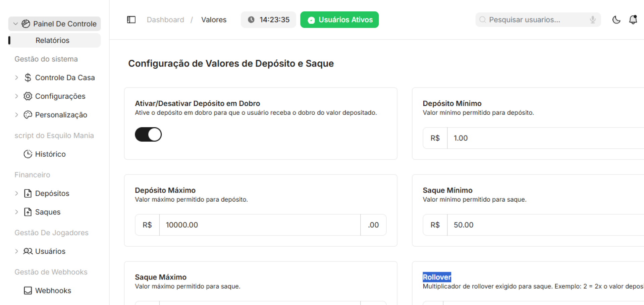Screen dimensions: 644x305
Task: Click the Webhooks inbox icon
Action: 28,291
